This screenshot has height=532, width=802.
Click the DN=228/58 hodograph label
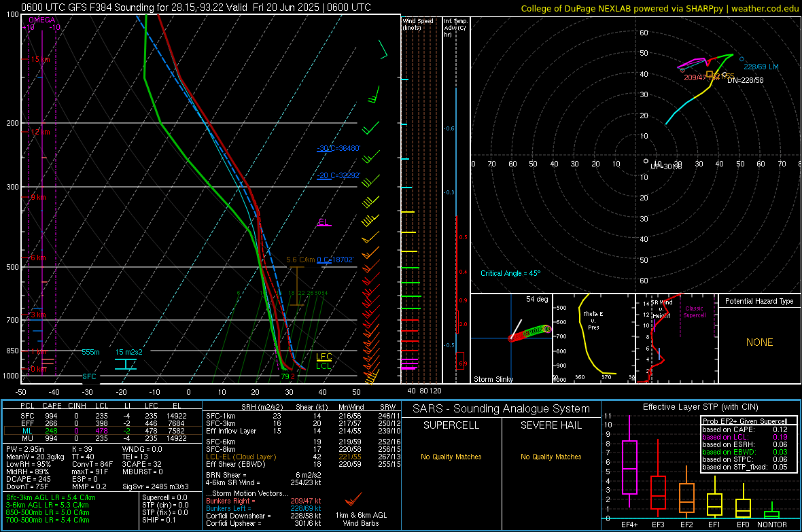coord(745,80)
